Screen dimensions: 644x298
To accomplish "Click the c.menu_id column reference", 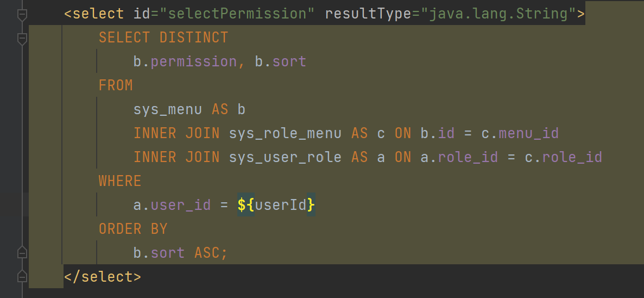I will [520, 133].
